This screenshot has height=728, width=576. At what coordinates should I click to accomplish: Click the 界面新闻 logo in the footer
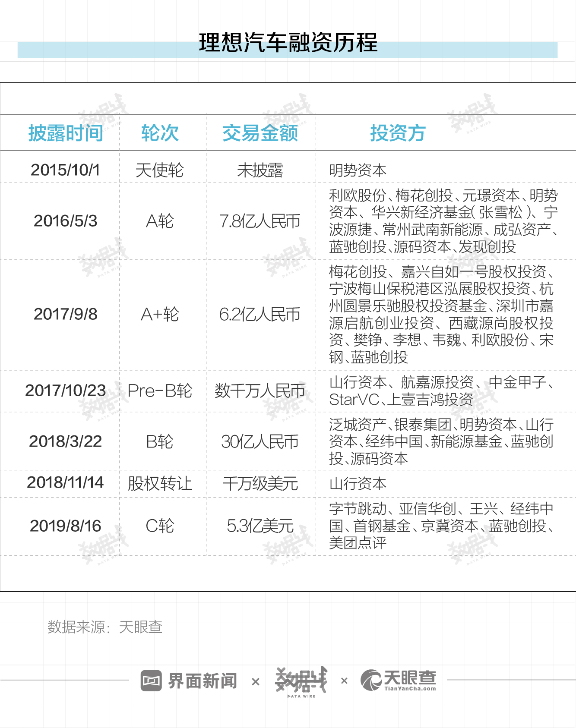coord(189,681)
